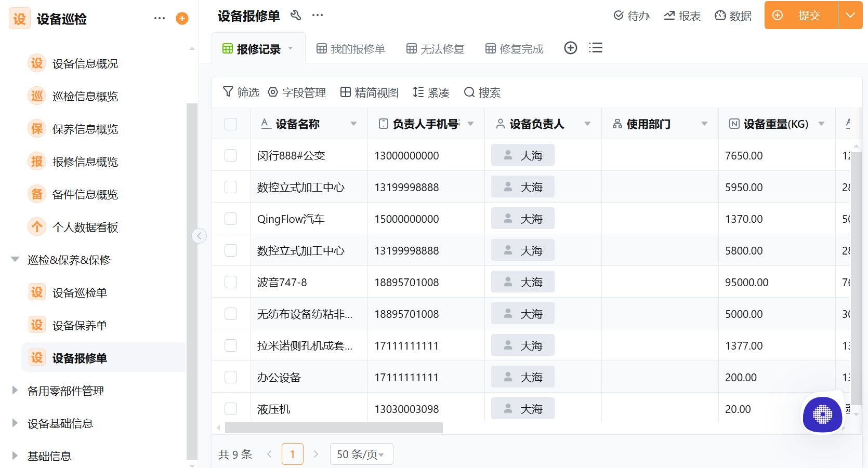Toggle the select-all checkbox in table header
Image resolution: width=868 pixels, height=468 pixels.
231,124
